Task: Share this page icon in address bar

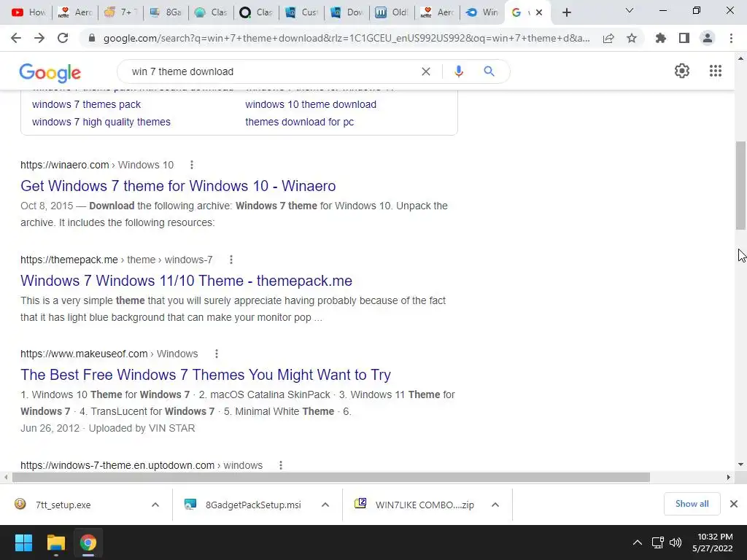Action: click(608, 38)
